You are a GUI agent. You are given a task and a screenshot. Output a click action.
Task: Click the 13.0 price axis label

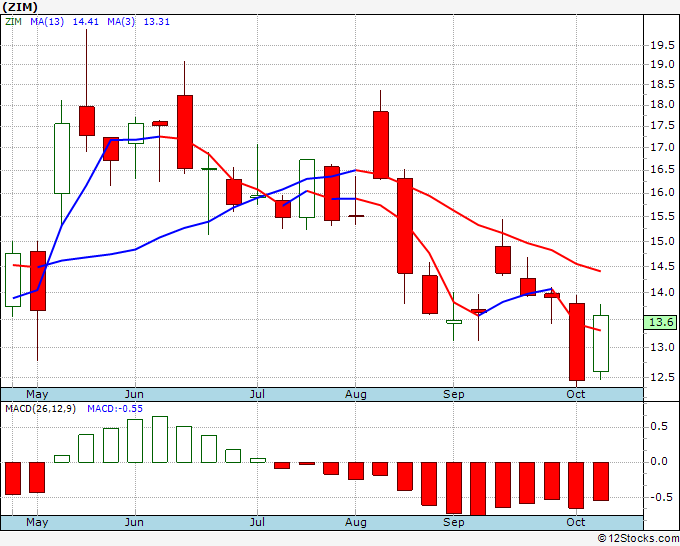pos(662,347)
